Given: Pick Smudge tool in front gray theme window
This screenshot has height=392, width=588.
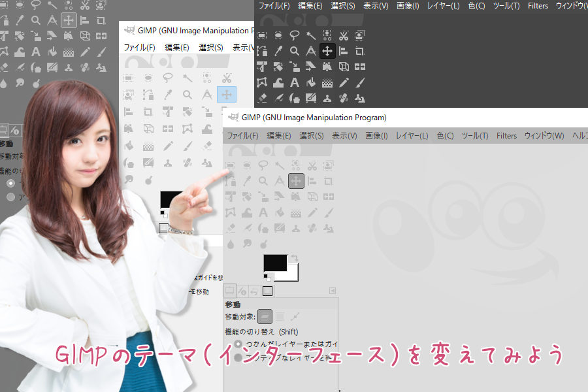Looking at the screenshot, I should pyautogui.click(x=247, y=244).
